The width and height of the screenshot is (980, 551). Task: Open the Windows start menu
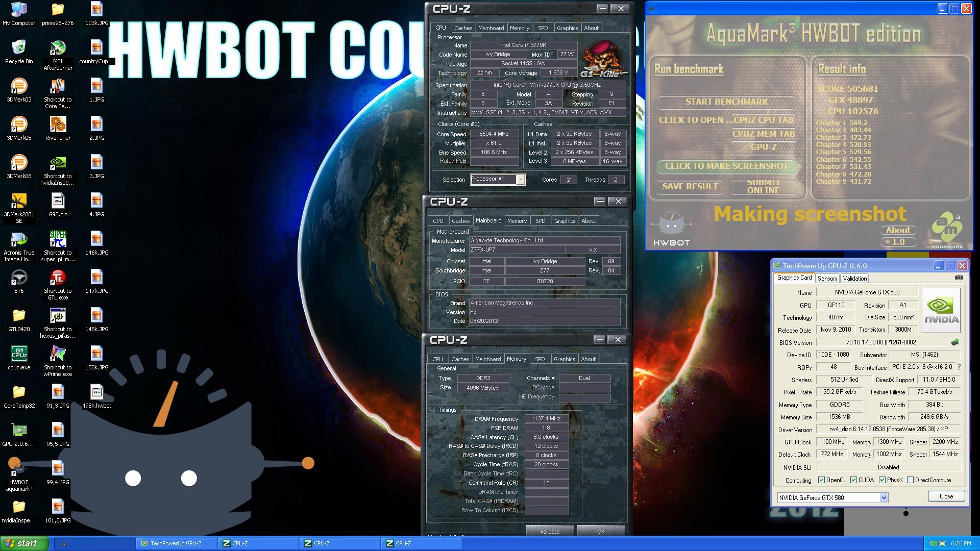tap(24, 543)
